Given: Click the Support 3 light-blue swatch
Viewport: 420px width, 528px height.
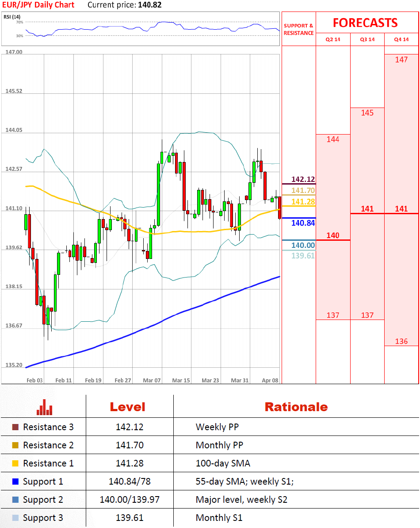Looking at the screenshot, I should pyautogui.click(x=15, y=518).
